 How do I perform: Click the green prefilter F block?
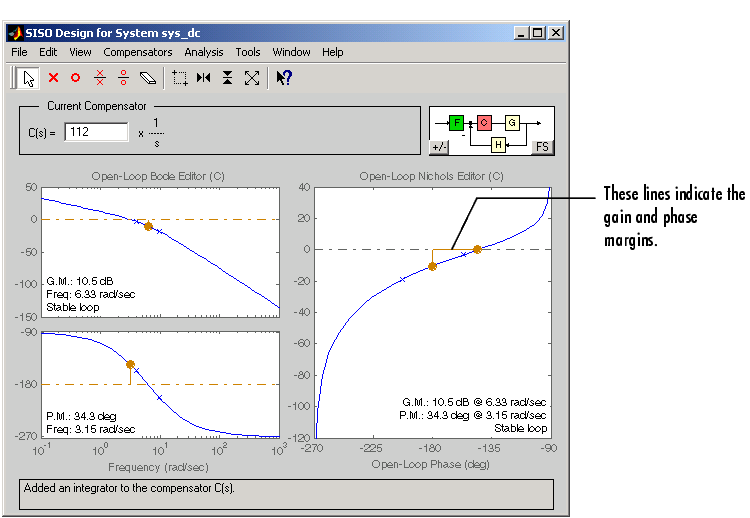(x=457, y=122)
